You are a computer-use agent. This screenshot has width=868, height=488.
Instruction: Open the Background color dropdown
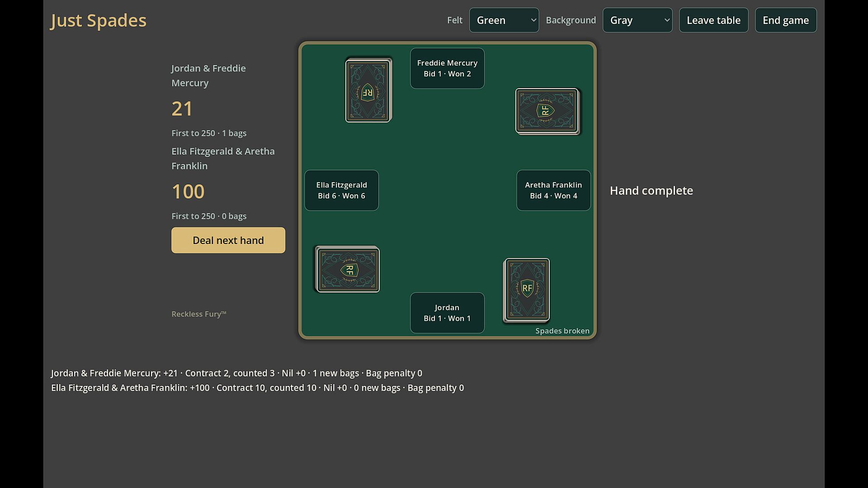(637, 20)
